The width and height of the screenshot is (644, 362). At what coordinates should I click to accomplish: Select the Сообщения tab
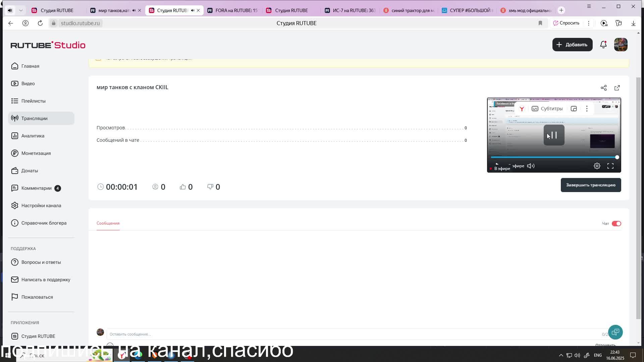click(108, 223)
